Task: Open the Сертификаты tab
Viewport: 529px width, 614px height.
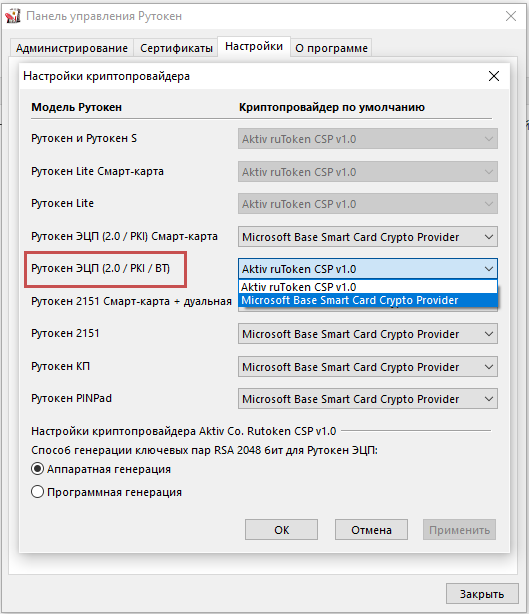Action: point(176,48)
